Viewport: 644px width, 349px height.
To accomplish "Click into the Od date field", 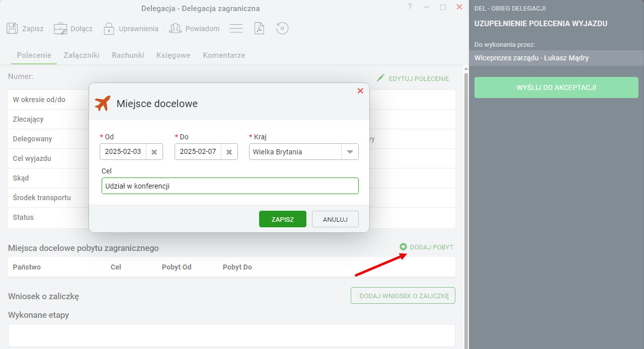I will coord(123,152).
